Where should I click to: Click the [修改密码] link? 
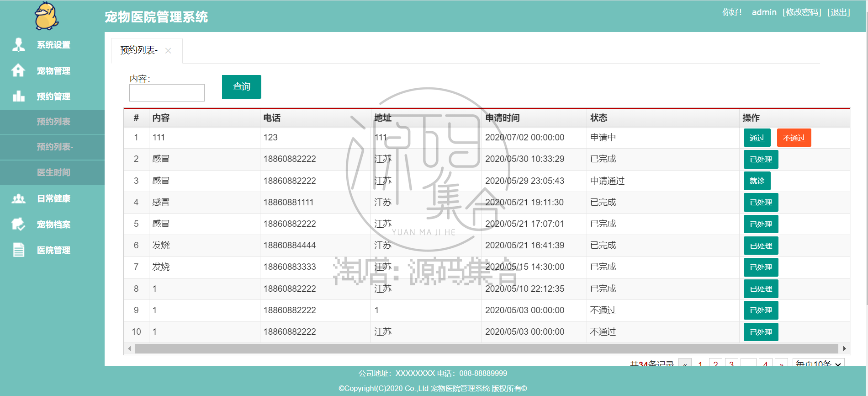point(802,12)
